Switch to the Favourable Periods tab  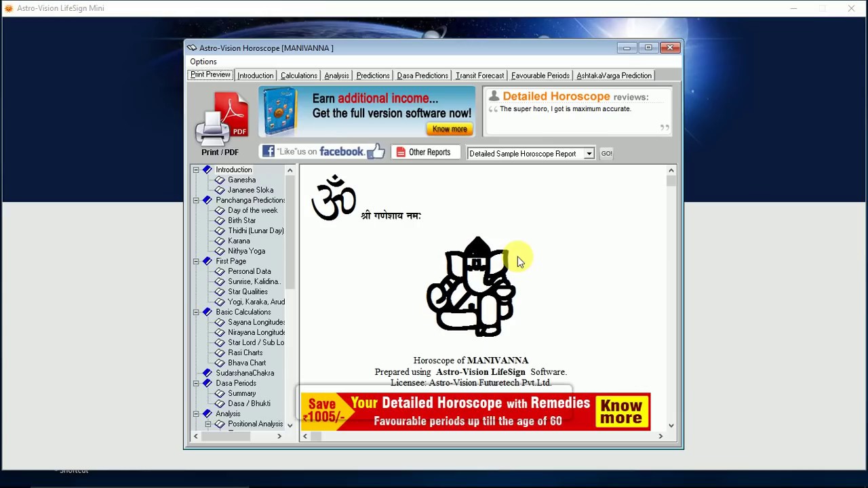point(540,75)
